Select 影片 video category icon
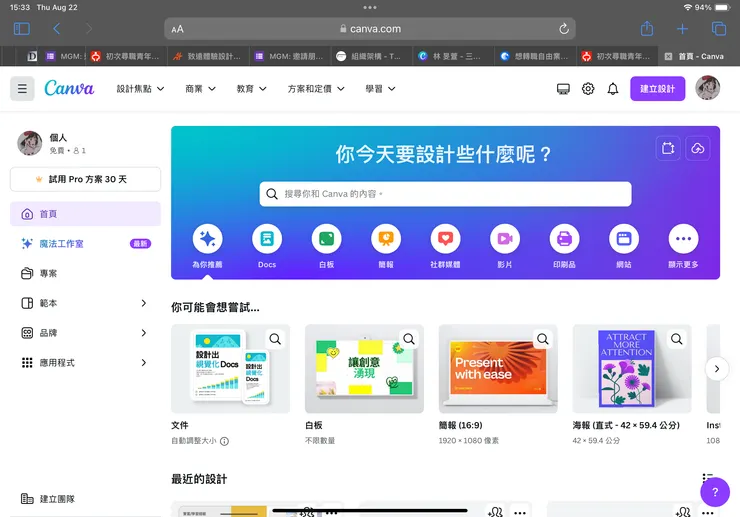 [x=505, y=239]
